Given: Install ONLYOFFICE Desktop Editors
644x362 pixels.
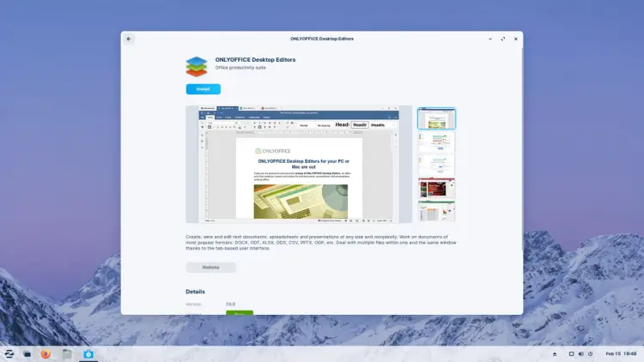Looking at the screenshot, I should 204,89.
